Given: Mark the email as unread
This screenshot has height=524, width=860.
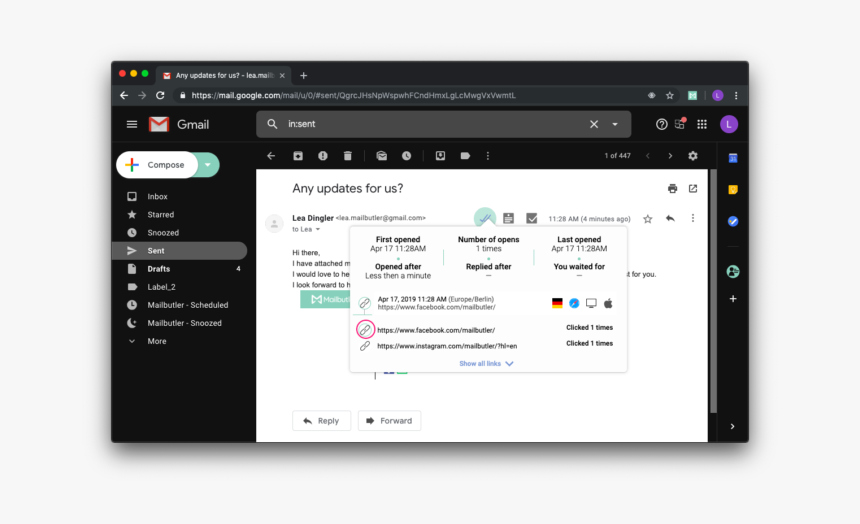Looking at the screenshot, I should tap(382, 156).
